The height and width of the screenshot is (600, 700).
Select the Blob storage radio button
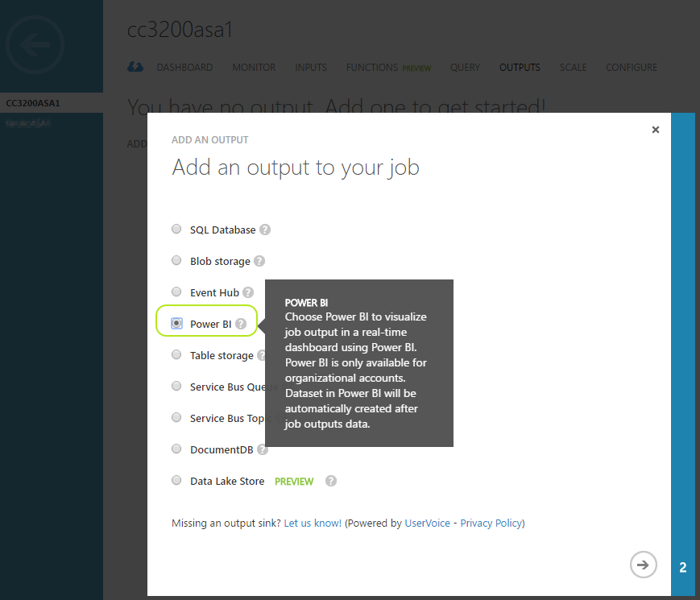click(176, 260)
